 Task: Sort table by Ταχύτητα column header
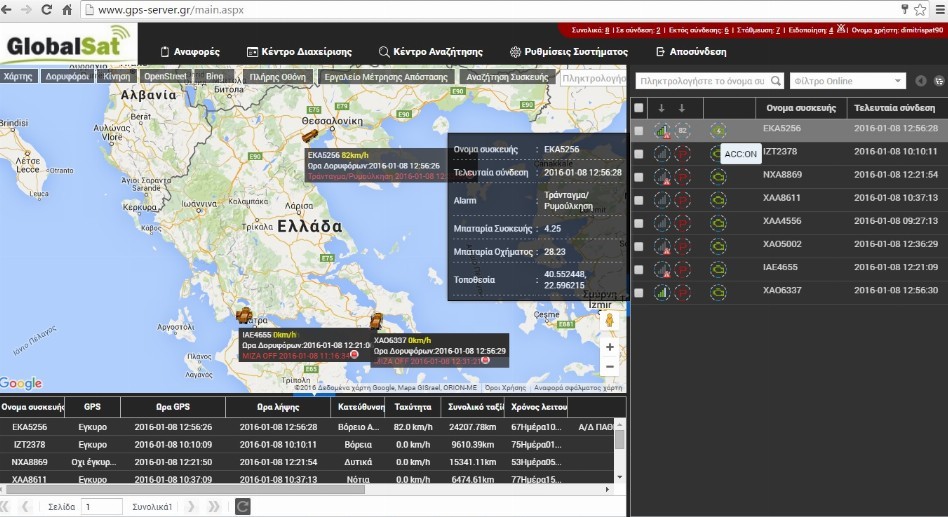413,407
